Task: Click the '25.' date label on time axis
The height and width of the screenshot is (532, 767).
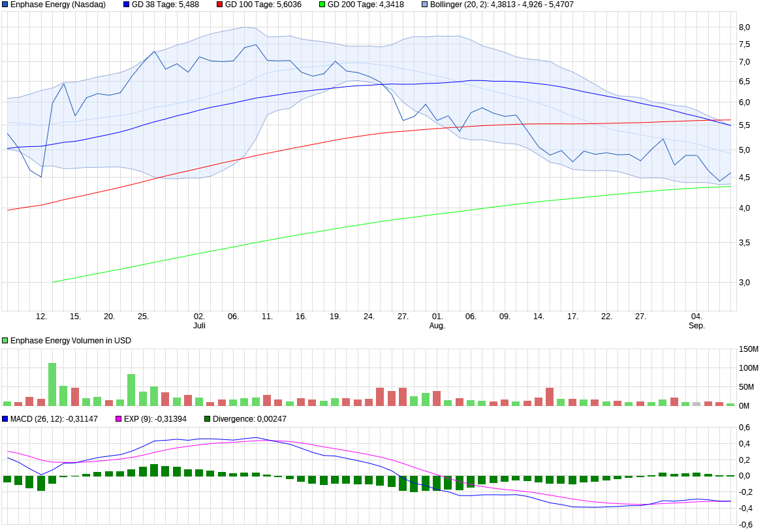Action: click(x=144, y=317)
